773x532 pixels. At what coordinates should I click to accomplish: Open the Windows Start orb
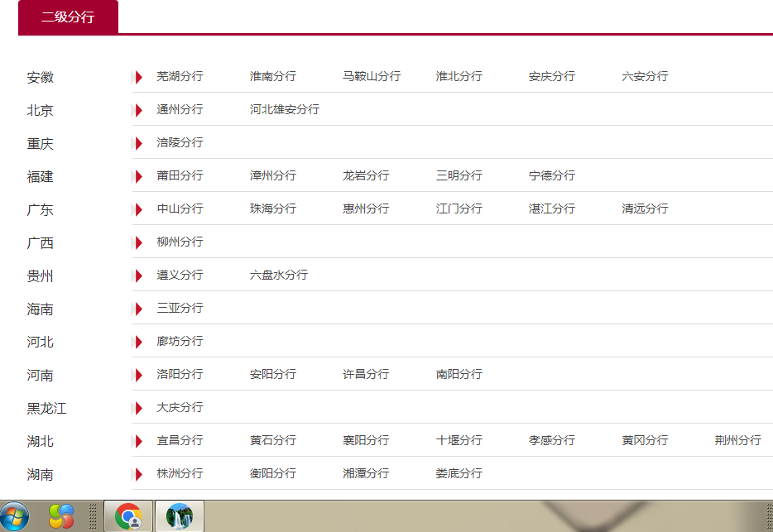point(14,517)
